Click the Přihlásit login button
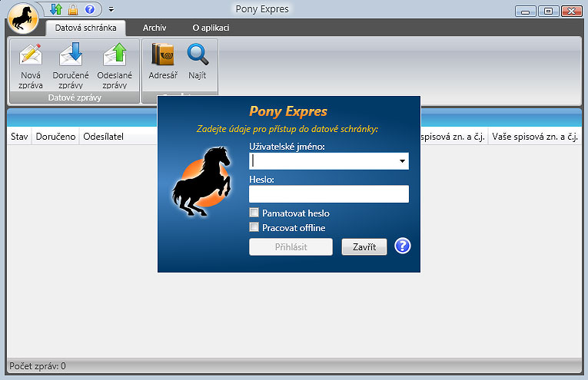The height and width of the screenshot is (380, 588). point(291,246)
